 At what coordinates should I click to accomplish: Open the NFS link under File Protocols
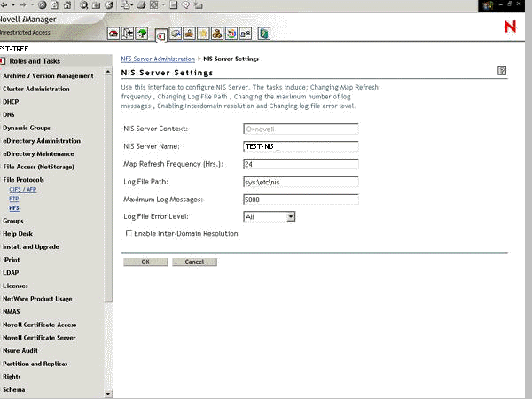14,208
